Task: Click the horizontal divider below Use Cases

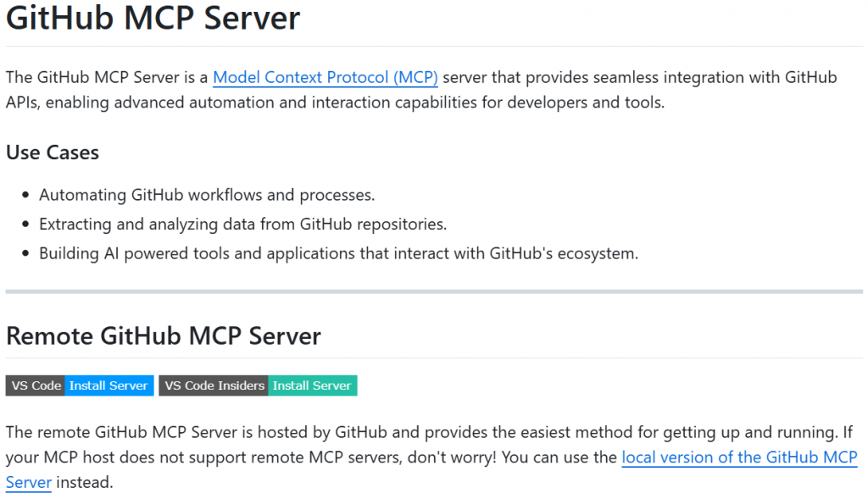Action: coord(434,291)
